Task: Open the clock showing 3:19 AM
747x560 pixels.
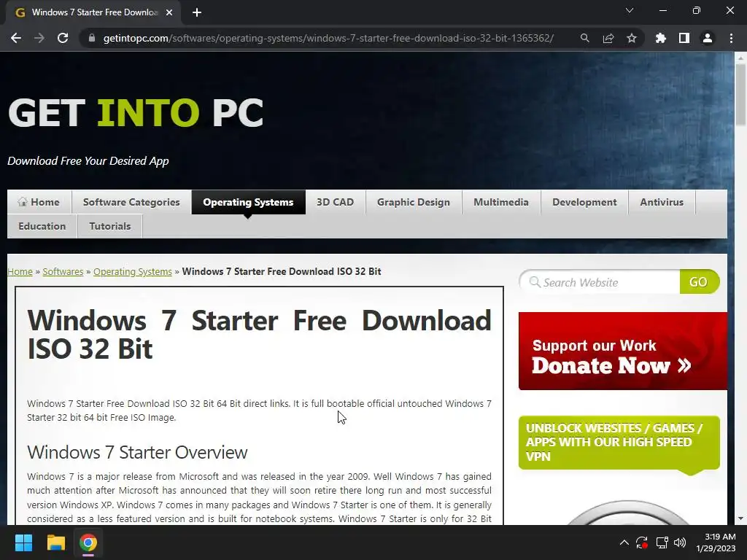Action: (x=716, y=542)
